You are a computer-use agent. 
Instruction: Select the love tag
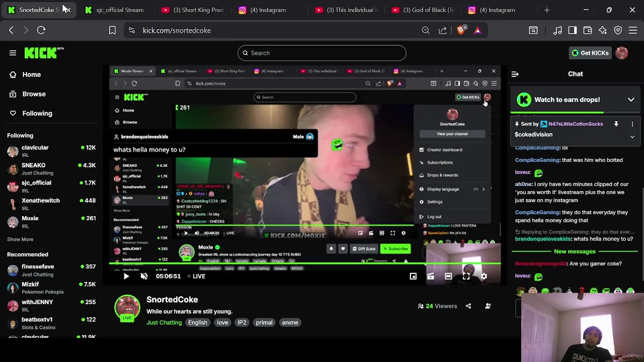(x=222, y=322)
